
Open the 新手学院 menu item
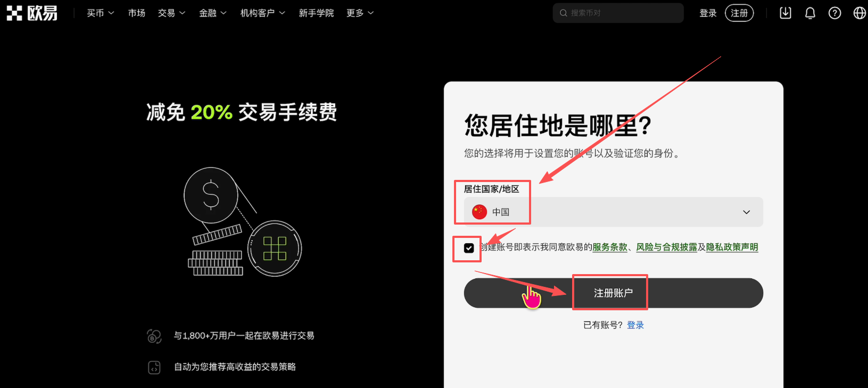[317, 13]
